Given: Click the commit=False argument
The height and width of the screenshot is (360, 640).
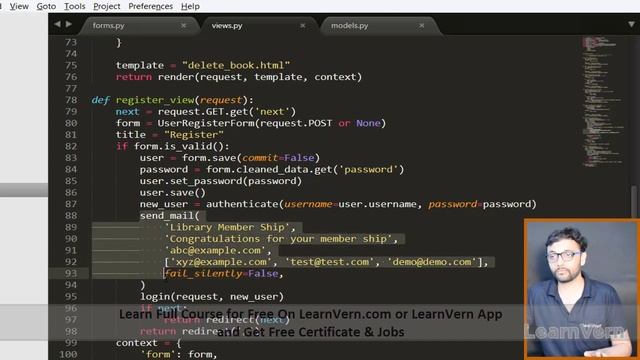Looking at the screenshot, I should [278, 158].
